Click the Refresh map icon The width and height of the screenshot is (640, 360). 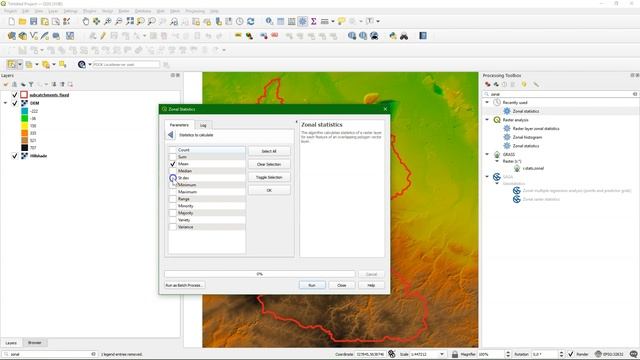pyautogui.click(x=251, y=21)
